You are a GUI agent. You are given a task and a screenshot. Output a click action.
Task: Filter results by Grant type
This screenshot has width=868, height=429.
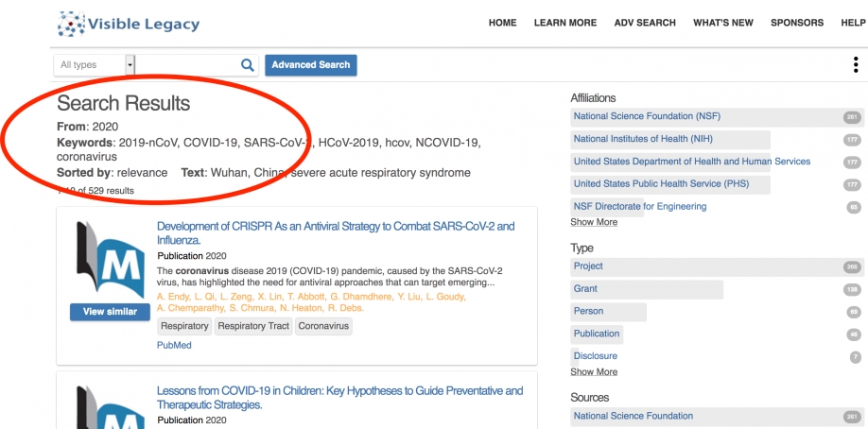585,289
